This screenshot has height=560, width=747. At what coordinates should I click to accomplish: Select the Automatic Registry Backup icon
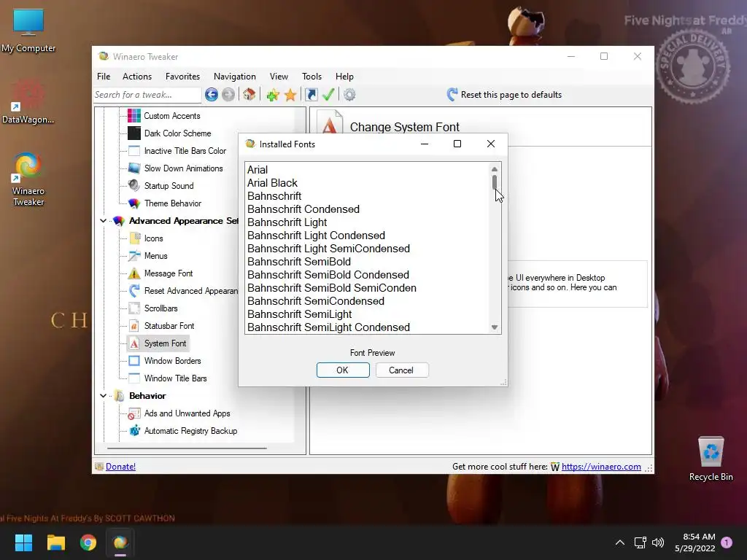[x=134, y=431]
